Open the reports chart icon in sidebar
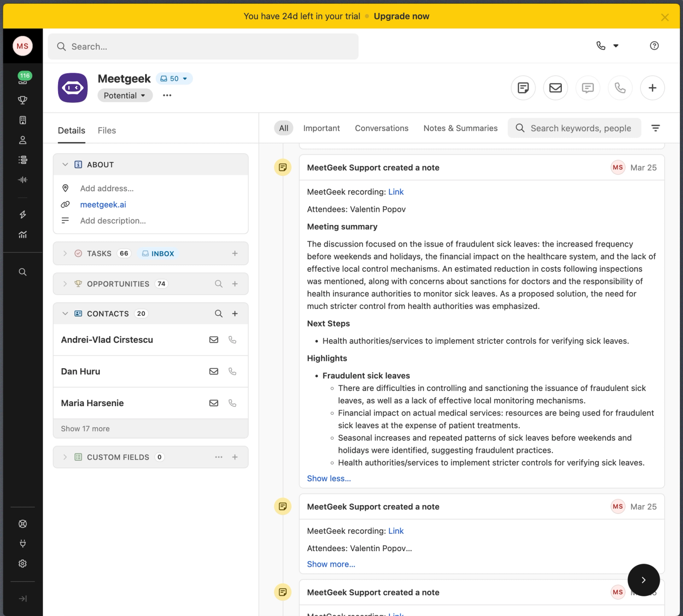Image resolution: width=683 pixels, height=616 pixels. 23,234
